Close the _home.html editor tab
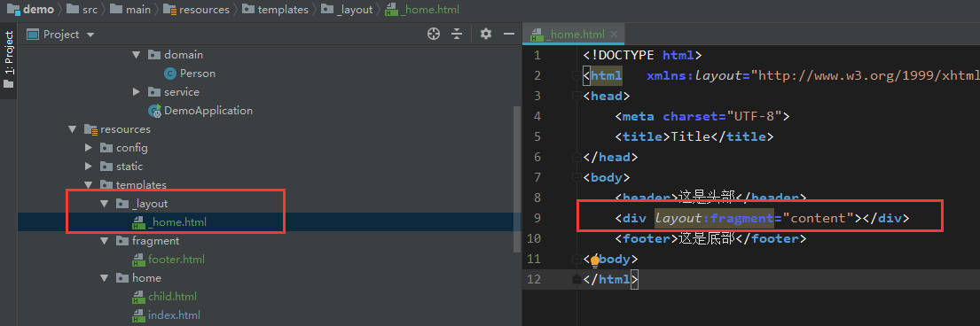The width and height of the screenshot is (980, 326). 615,35
